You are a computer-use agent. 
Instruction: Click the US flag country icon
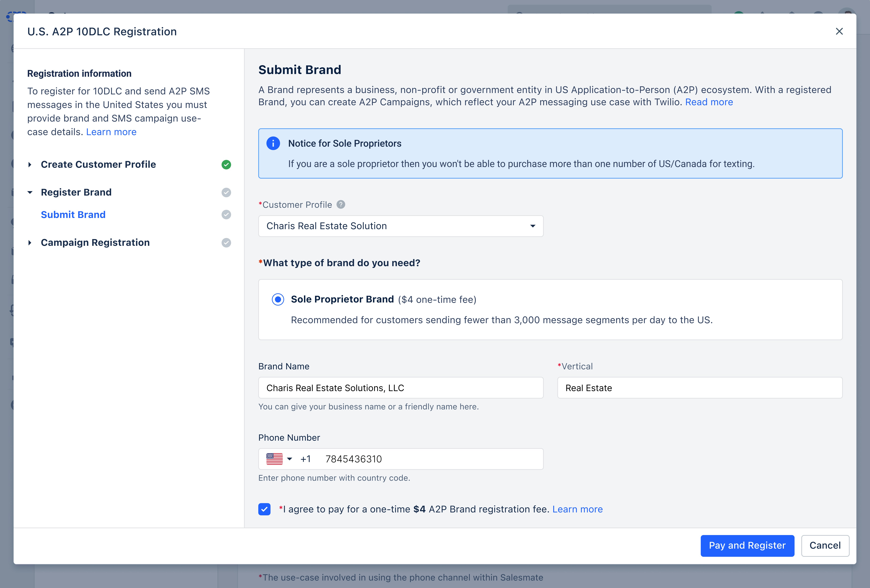274,459
